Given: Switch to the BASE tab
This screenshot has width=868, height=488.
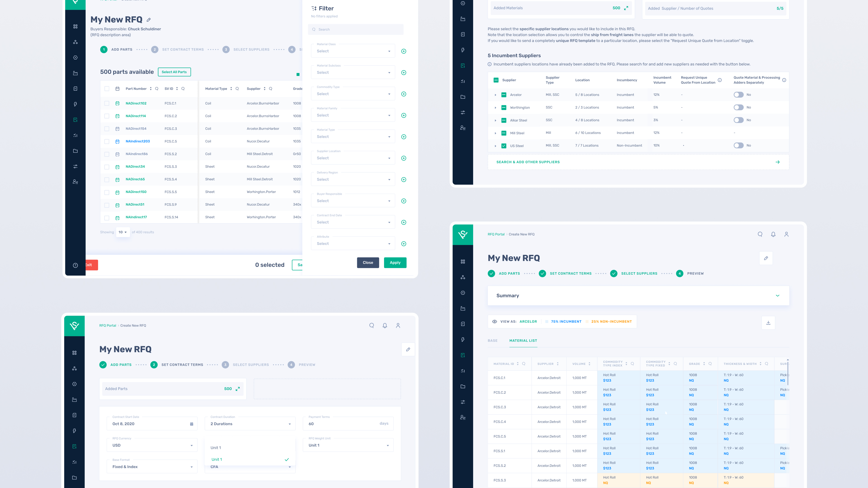Looking at the screenshot, I should pyautogui.click(x=493, y=340).
